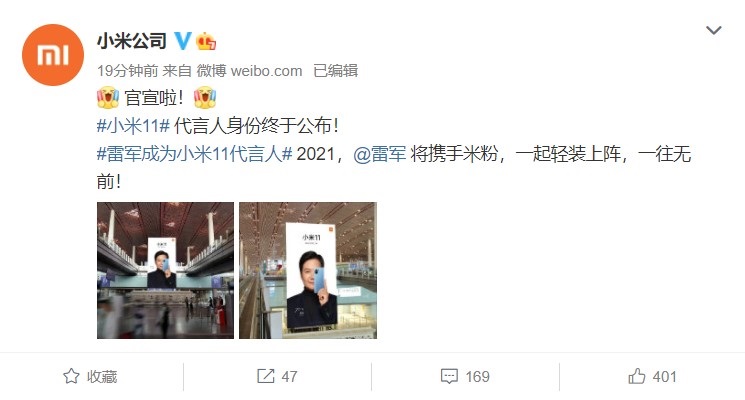
Task: Open the #小米11# hashtag link
Action: point(134,126)
